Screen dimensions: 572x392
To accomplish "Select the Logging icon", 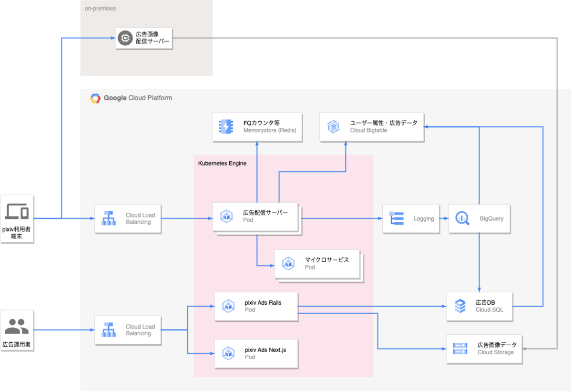I will 397,218.
